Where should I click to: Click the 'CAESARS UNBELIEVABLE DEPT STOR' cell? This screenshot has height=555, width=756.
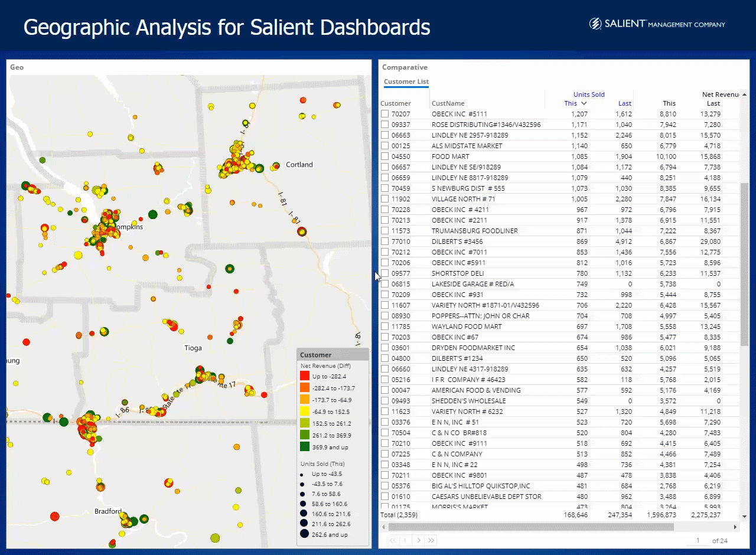tap(487, 497)
